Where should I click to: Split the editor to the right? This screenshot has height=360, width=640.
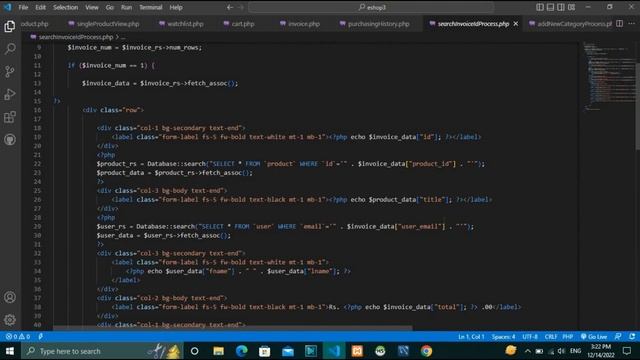tap(620, 24)
